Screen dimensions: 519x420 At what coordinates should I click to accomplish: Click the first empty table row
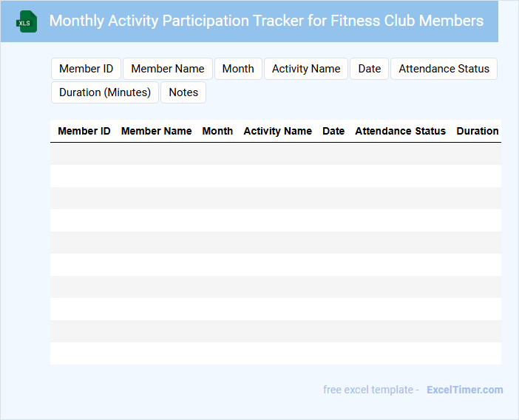tap(275, 154)
